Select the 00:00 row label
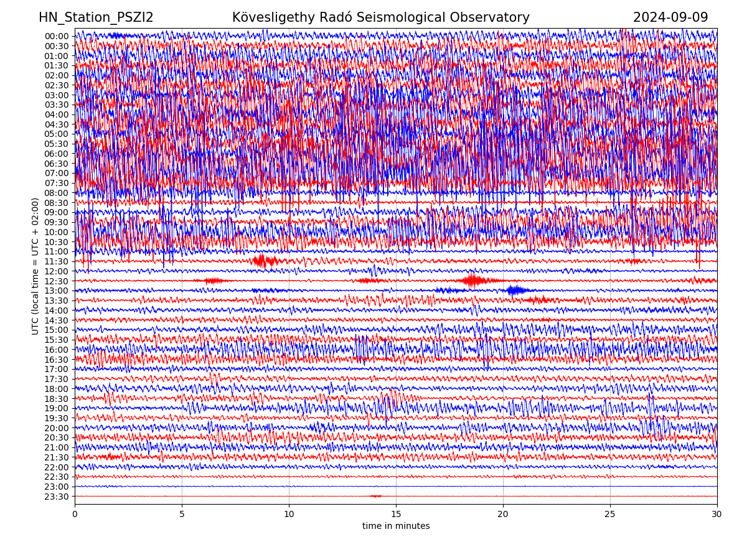 tap(56, 36)
